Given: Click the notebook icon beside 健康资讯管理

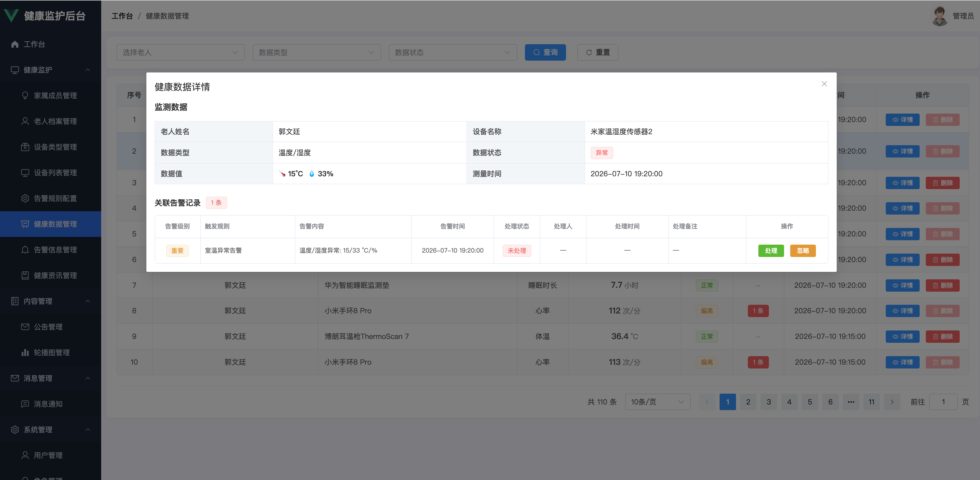Looking at the screenshot, I should 25,276.
